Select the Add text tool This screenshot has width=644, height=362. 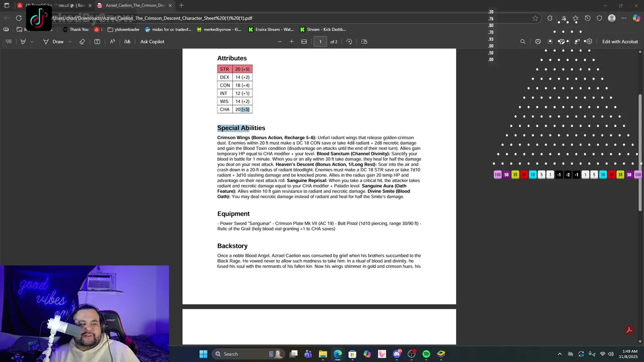97,42
